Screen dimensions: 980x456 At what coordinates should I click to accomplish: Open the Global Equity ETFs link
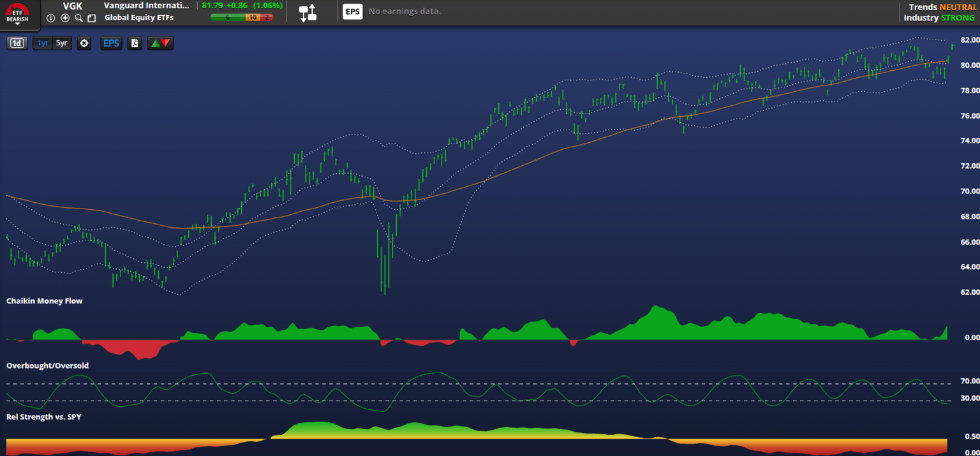pyautogui.click(x=138, y=18)
